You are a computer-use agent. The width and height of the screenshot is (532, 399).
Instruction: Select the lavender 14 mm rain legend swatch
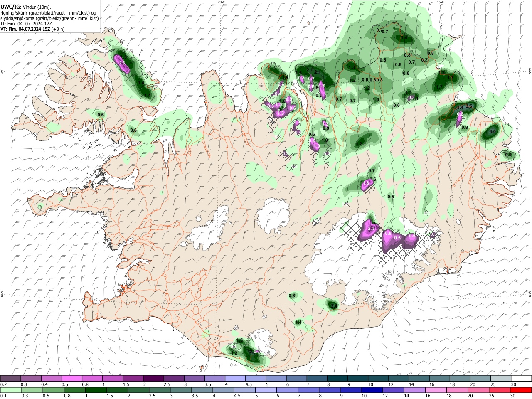pyautogui.click(x=414, y=390)
